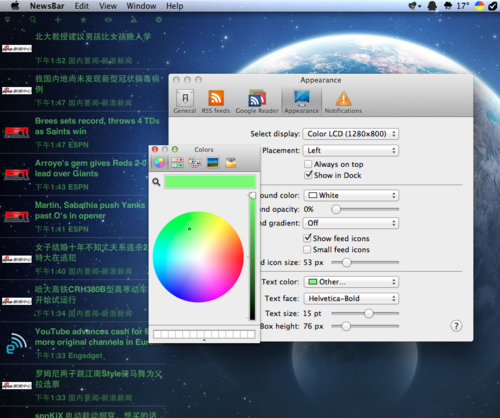500x418 pixels.
Task: Enable the Small feed icons checkbox
Action: coord(307,249)
